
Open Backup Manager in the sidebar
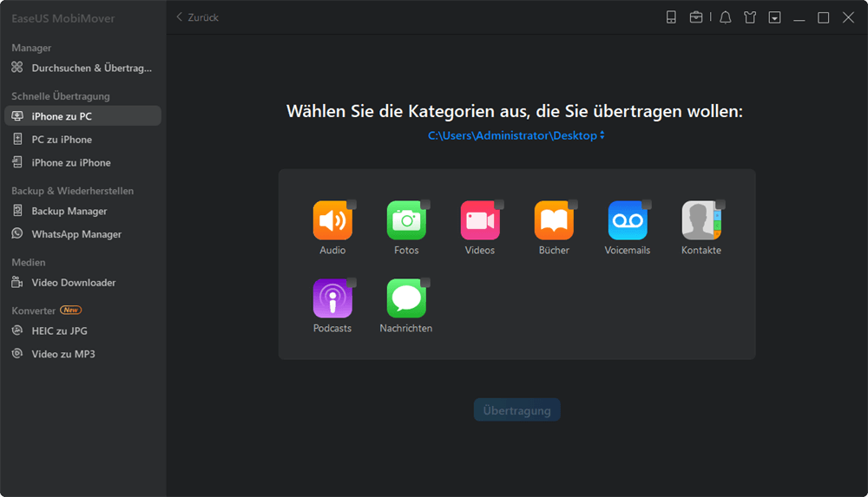click(x=82, y=211)
